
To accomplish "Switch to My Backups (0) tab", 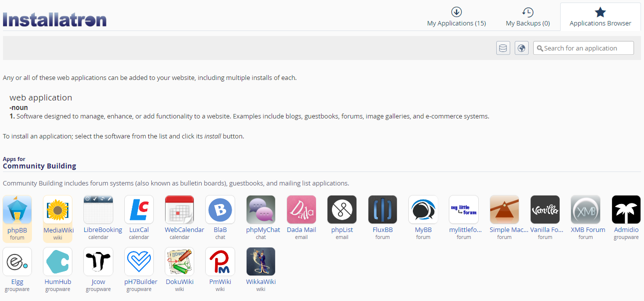I will tap(528, 16).
